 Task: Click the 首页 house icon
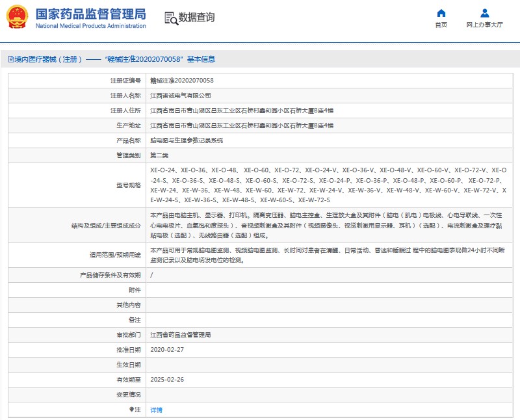click(441, 13)
